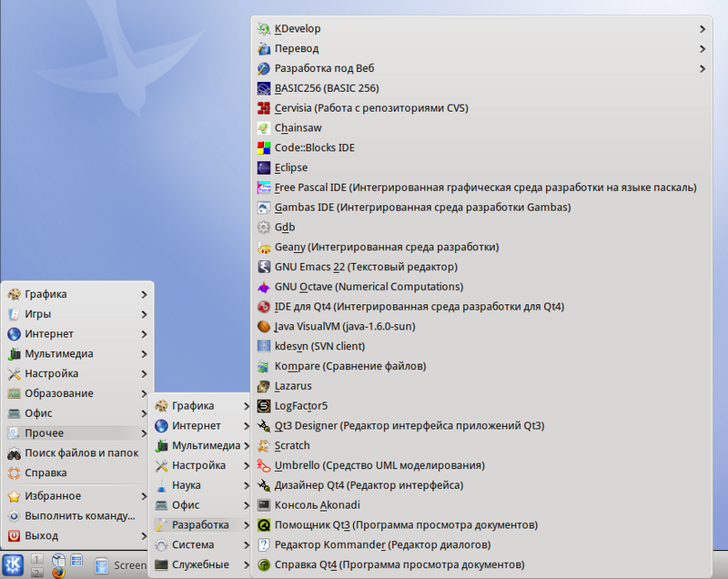
Task: Switch to virtual desktop 1
Action: 37,559
